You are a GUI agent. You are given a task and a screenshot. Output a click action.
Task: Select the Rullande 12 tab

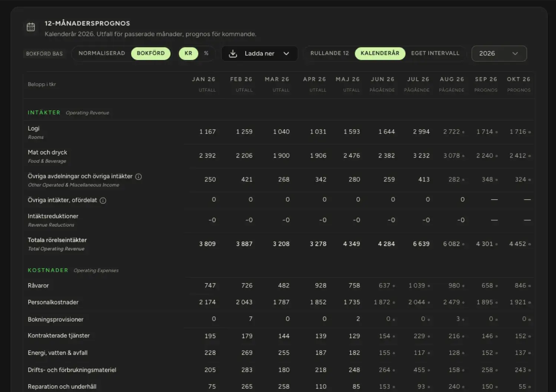point(330,53)
